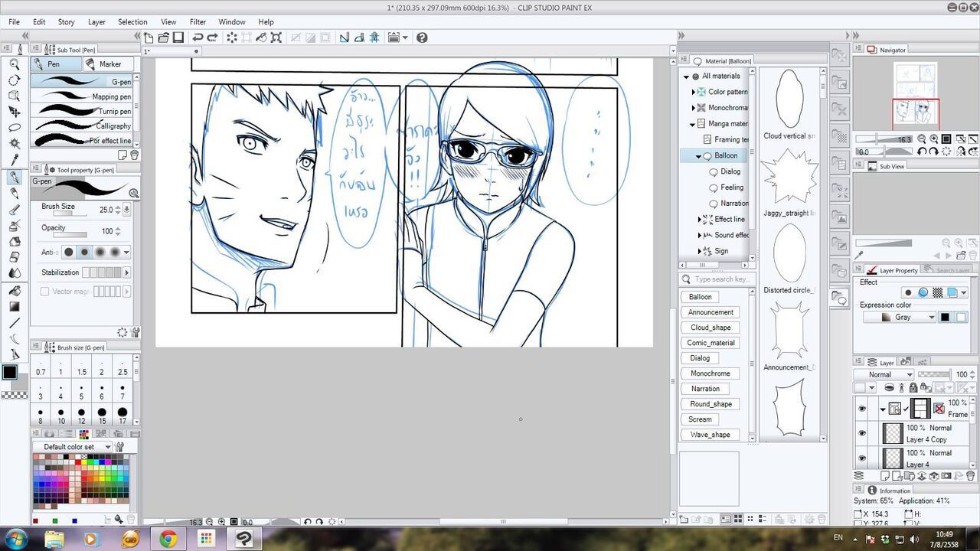Click the Cloud_shape tag button
Screen dimensions: 980x551
(710, 328)
